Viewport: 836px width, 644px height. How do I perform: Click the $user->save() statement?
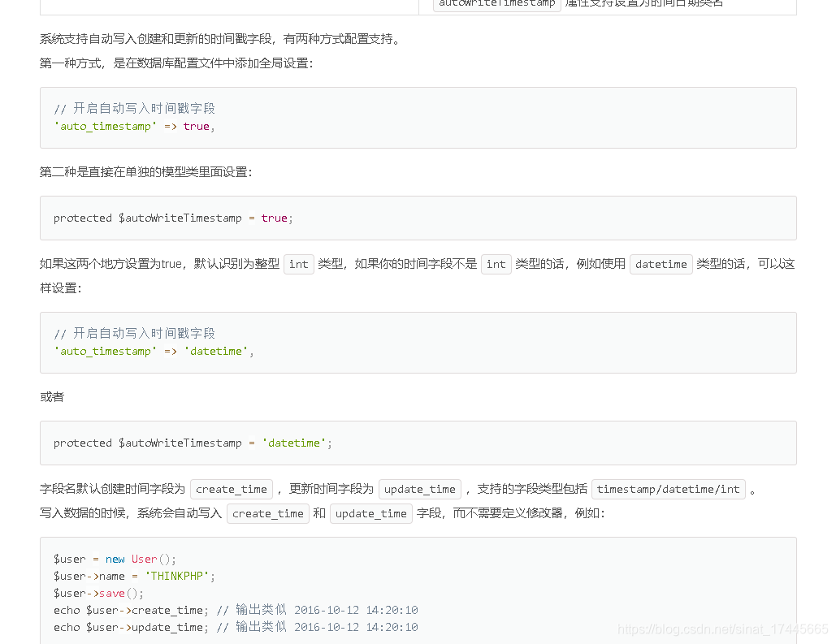102,593
